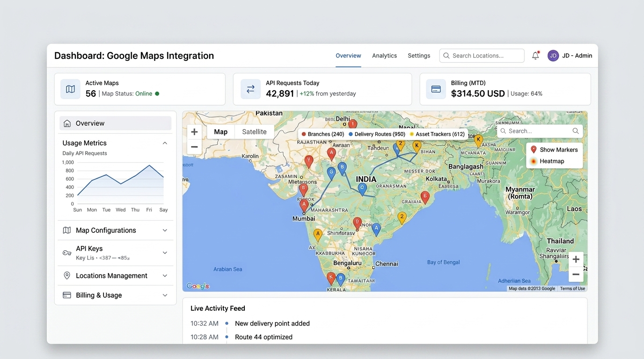Click the New delivery point added entry
The image size is (644, 359).
(x=272, y=323)
